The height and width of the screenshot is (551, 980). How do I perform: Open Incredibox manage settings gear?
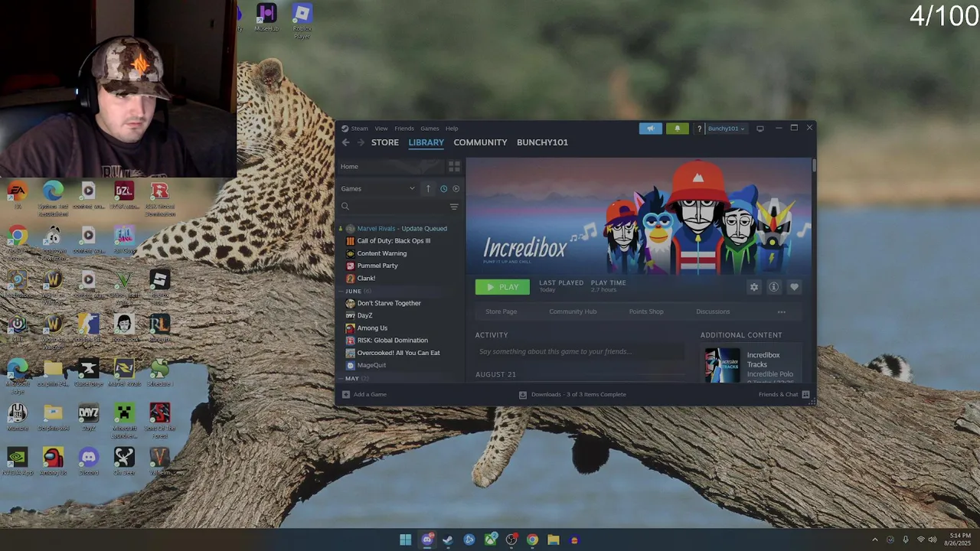tap(754, 287)
